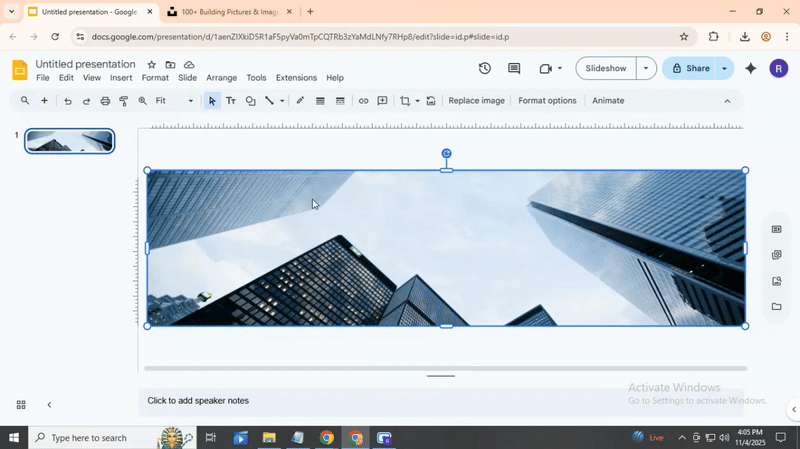This screenshot has width=800, height=449.
Task: Click the Print icon in toolbar
Action: [x=105, y=101]
